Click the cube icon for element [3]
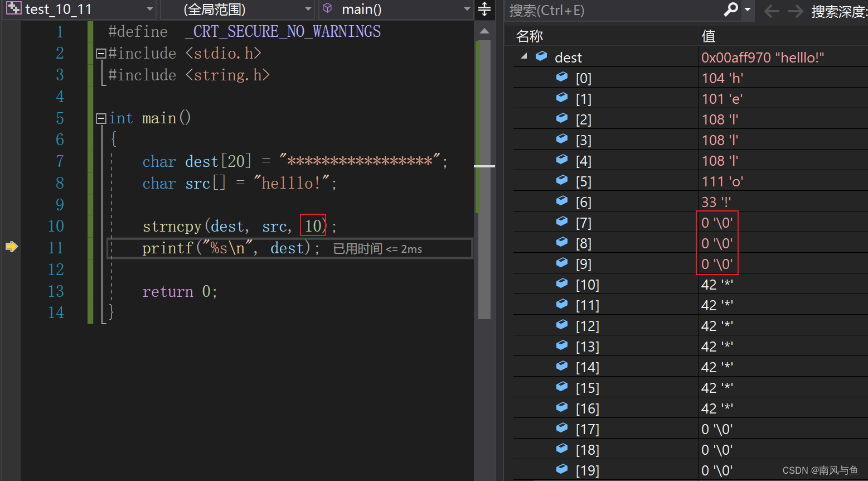 click(562, 139)
